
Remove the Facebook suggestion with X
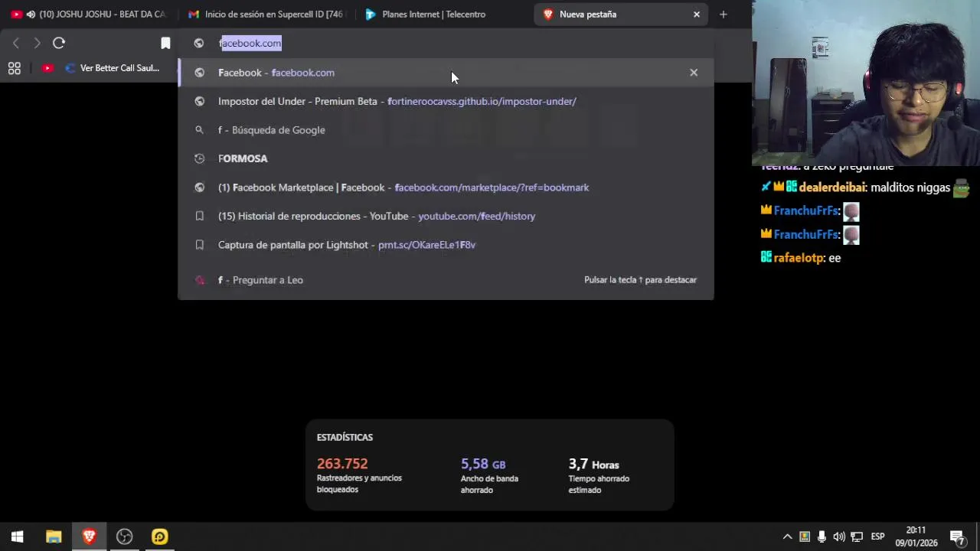(694, 73)
